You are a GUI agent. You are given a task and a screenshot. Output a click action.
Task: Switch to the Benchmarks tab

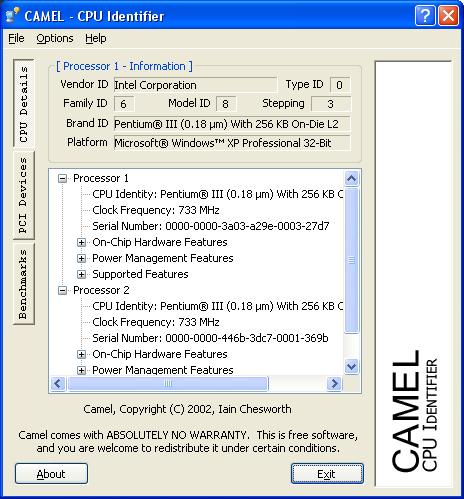click(23, 284)
